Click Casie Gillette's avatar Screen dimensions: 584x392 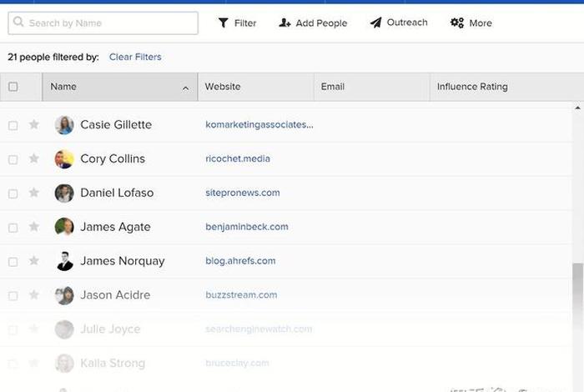[x=64, y=125]
